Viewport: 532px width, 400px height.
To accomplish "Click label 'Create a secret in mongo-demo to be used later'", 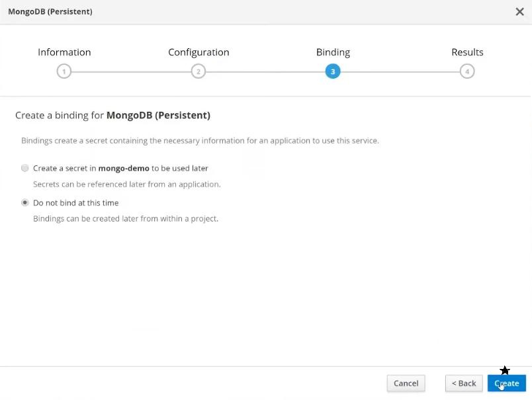I will pyautogui.click(x=120, y=168).
